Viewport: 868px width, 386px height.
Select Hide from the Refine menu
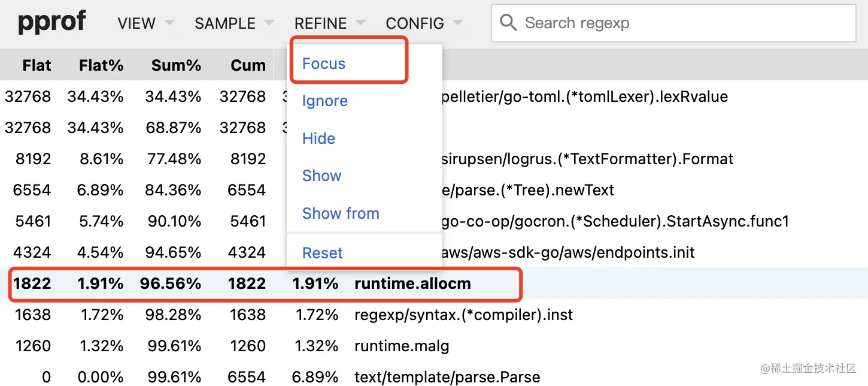point(318,138)
